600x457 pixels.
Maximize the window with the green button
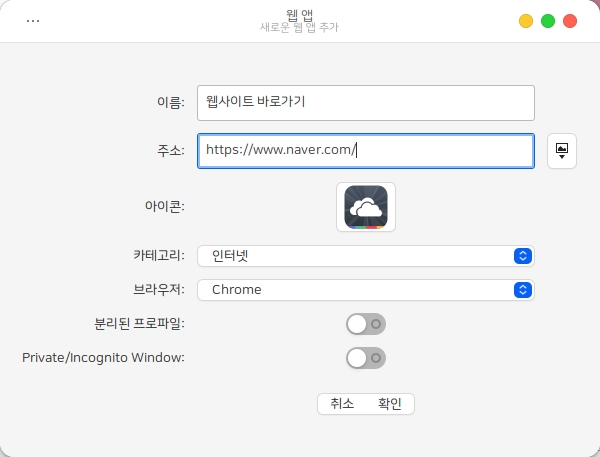[548, 21]
